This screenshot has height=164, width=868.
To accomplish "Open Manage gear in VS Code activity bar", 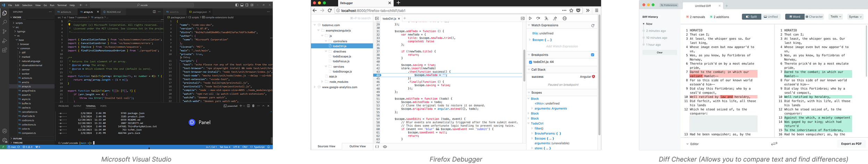I will tap(5, 140).
